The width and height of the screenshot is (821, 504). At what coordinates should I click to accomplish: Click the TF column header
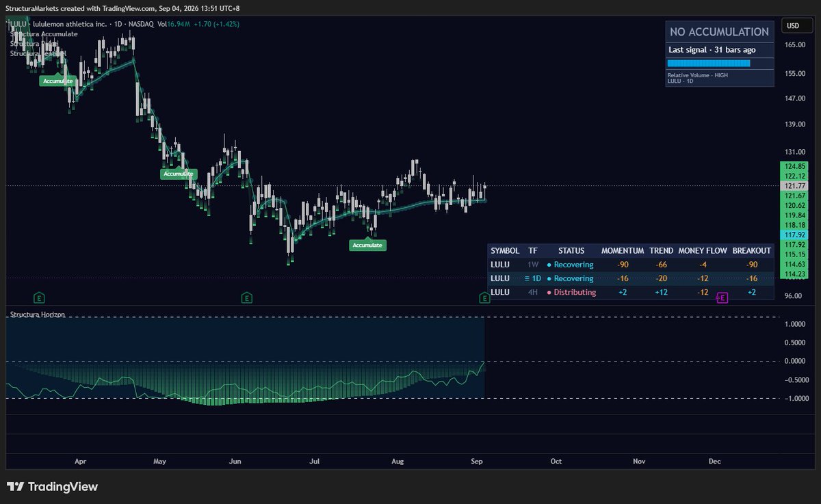coord(533,251)
